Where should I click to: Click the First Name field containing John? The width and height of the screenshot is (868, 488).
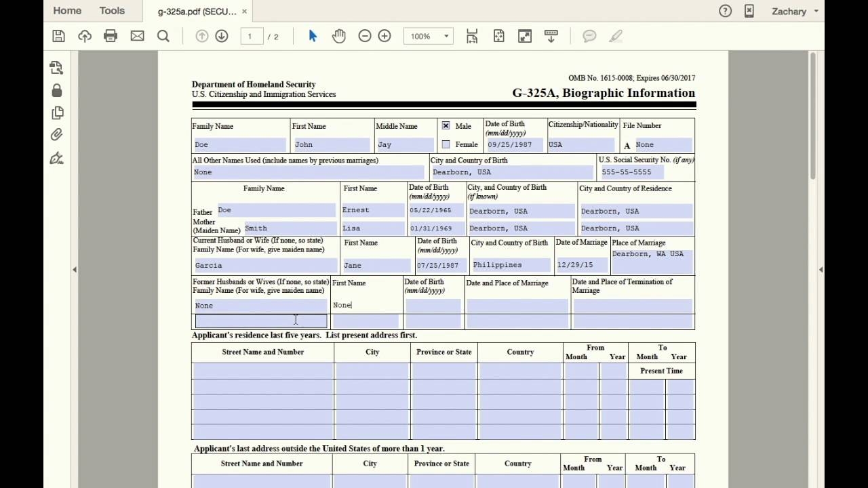pyautogui.click(x=332, y=144)
